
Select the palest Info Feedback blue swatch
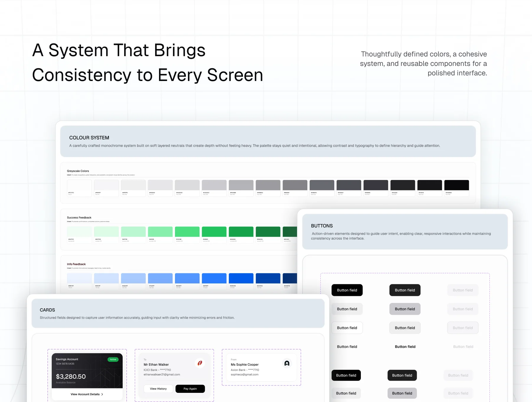[80, 281]
